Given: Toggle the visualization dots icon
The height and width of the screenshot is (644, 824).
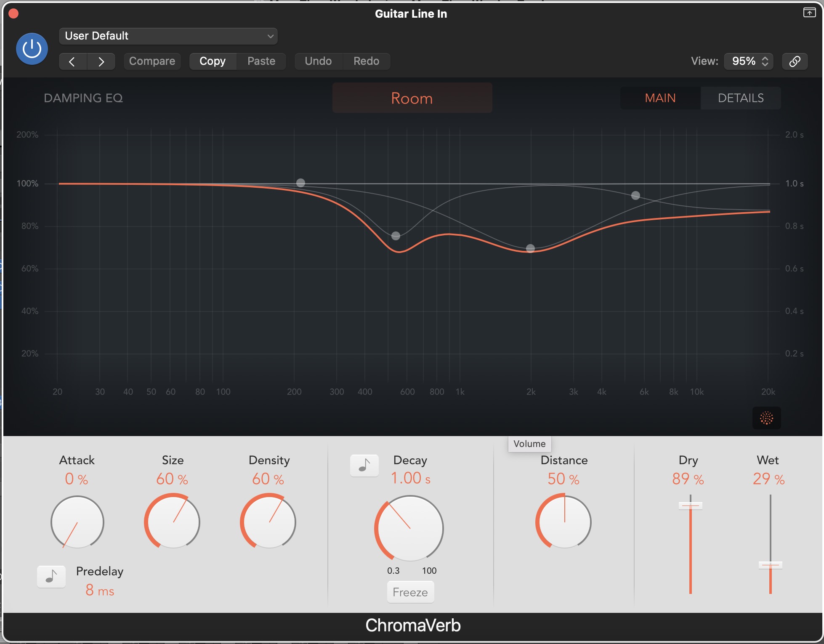Looking at the screenshot, I should coord(766,418).
